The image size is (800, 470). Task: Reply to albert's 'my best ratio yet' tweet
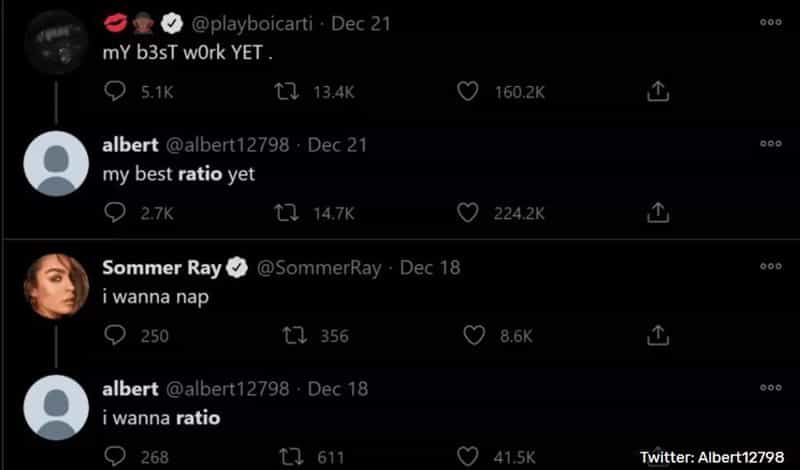click(115, 213)
